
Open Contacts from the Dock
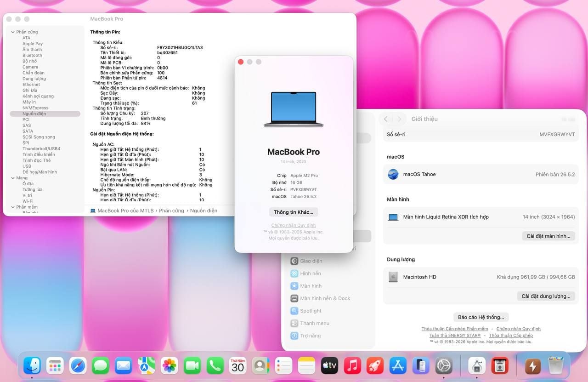click(260, 366)
